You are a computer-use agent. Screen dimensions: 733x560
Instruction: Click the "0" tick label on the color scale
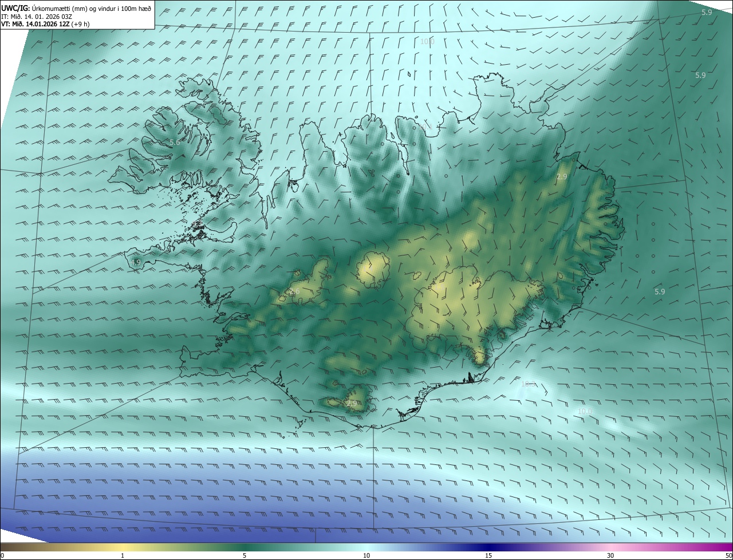click(2, 555)
